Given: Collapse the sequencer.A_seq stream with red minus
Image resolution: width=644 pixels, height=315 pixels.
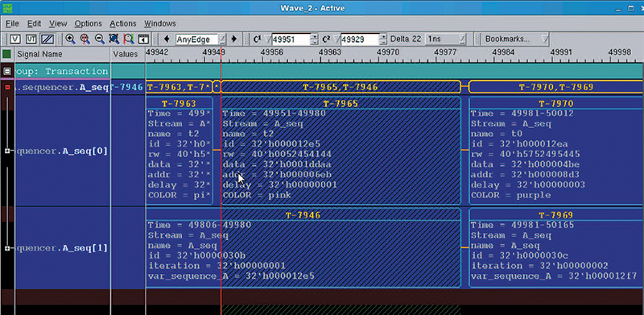Looking at the screenshot, I should click(7, 87).
